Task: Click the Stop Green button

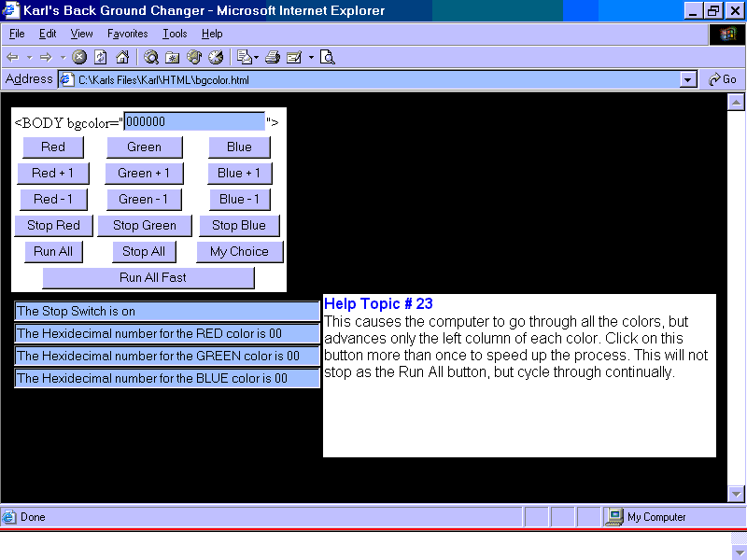Action: (145, 226)
